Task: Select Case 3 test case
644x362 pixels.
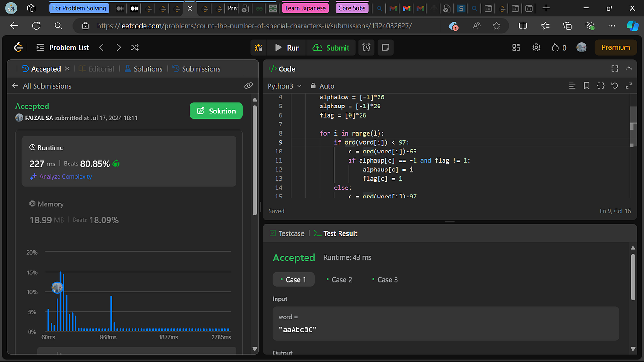Action: tap(385, 279)
